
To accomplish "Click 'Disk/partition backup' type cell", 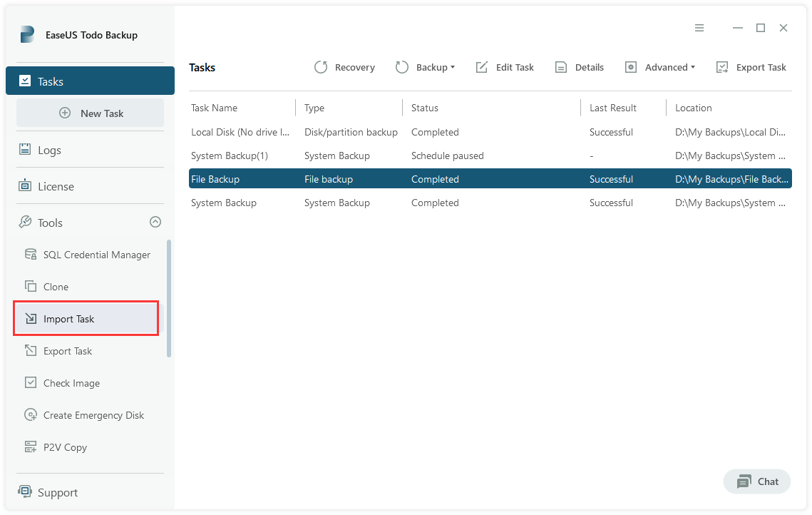I will click(351, 132).
